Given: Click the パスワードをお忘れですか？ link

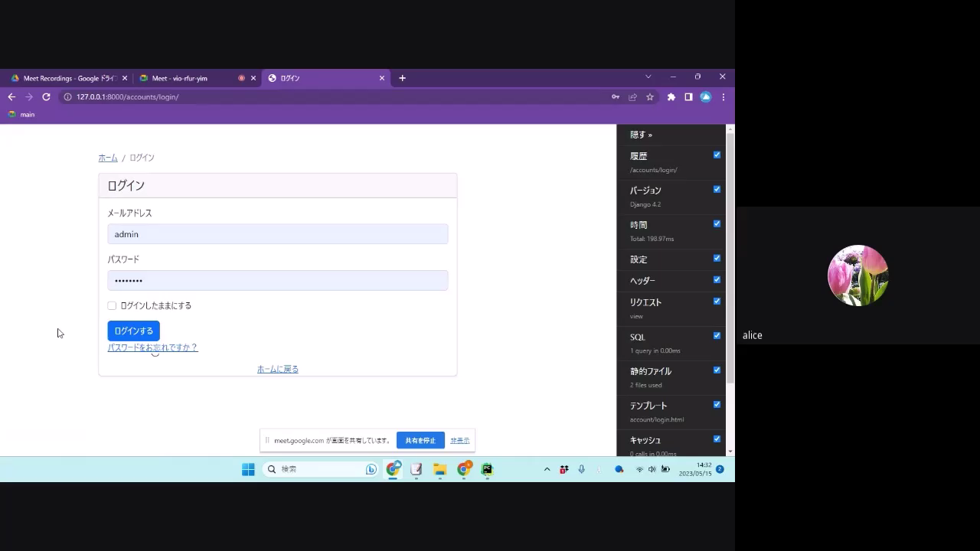Looking at the screenshot, I should [152, 347].
